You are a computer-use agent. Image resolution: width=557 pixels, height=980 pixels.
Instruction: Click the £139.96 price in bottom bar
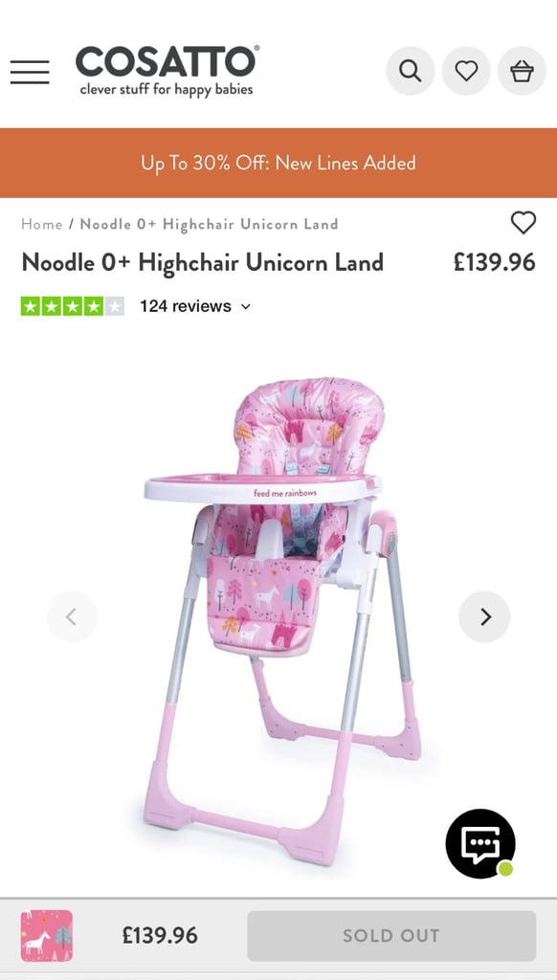click(x=160, y=936)
